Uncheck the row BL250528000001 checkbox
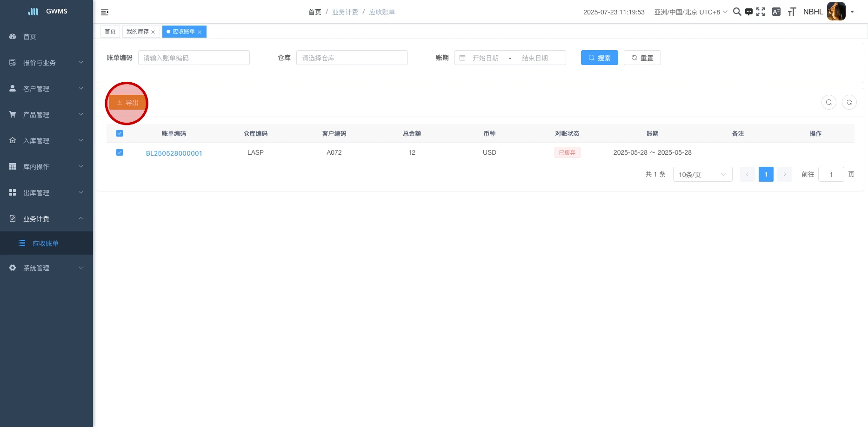The width and height of the screenshot is (868, 427). click(120, 152)
